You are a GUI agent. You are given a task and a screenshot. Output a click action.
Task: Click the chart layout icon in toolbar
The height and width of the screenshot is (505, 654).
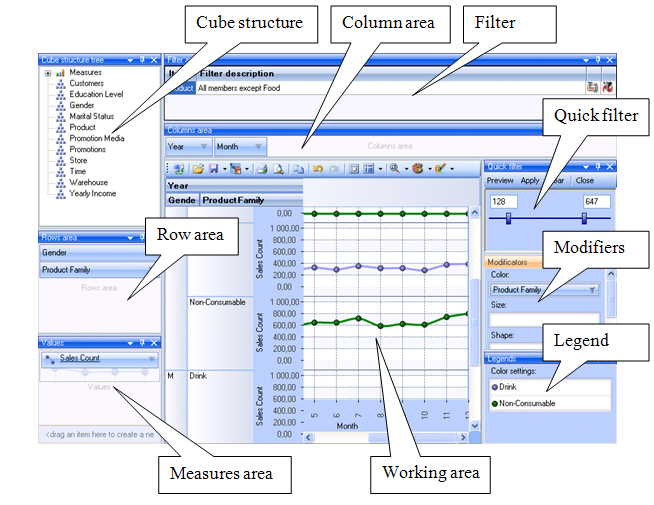[369, 169]
